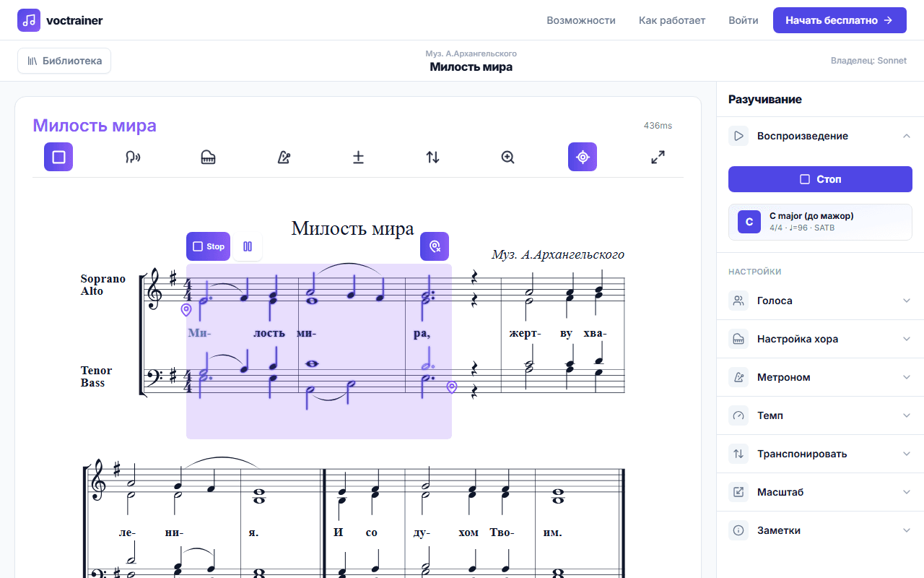Click the info icon beside Заметки
This screenshot has height=578, width=924.
click(x=738, y=530)
